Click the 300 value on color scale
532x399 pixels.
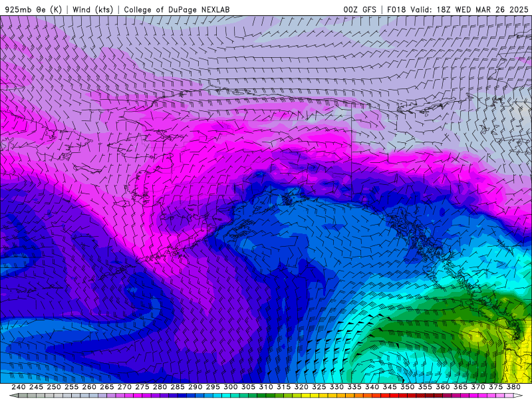(230, 387)
